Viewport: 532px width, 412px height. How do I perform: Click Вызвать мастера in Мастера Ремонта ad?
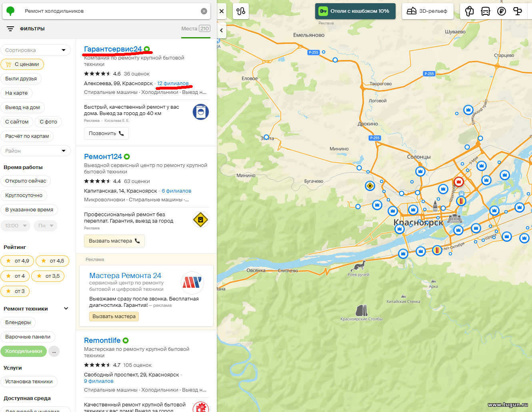click(x=114, y=316)
